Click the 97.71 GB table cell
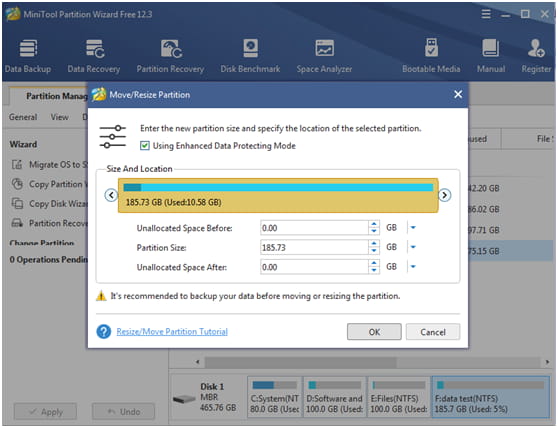 (x=484, y=230)
